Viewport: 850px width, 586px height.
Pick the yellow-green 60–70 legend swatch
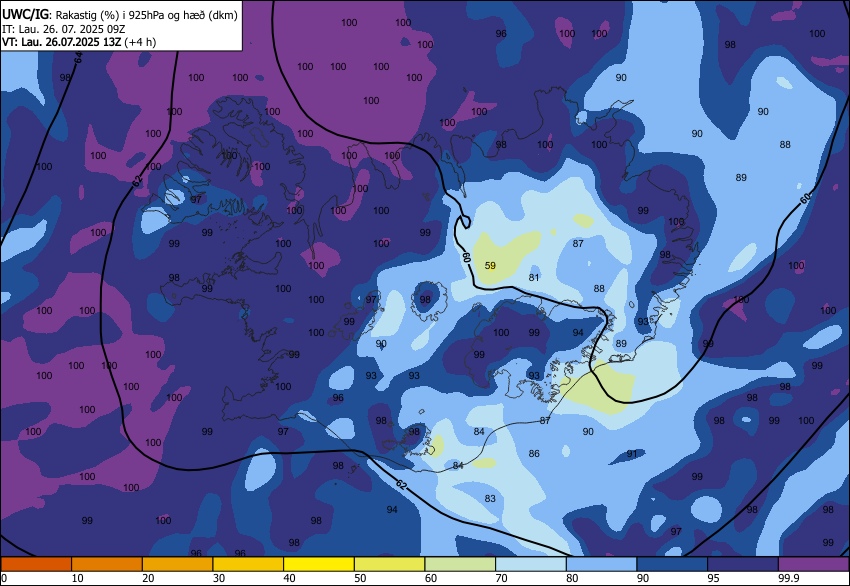(460, 564)
